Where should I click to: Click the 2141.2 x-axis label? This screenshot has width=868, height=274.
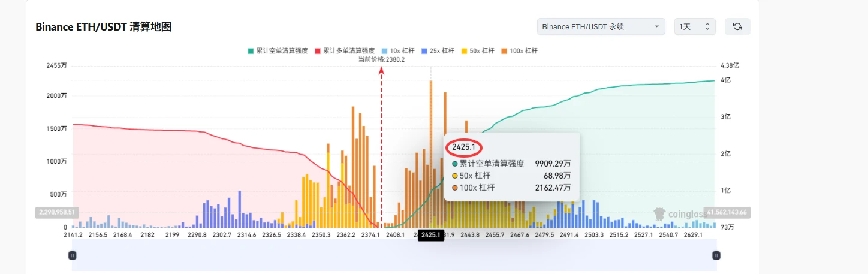click(x=73, y=235)
